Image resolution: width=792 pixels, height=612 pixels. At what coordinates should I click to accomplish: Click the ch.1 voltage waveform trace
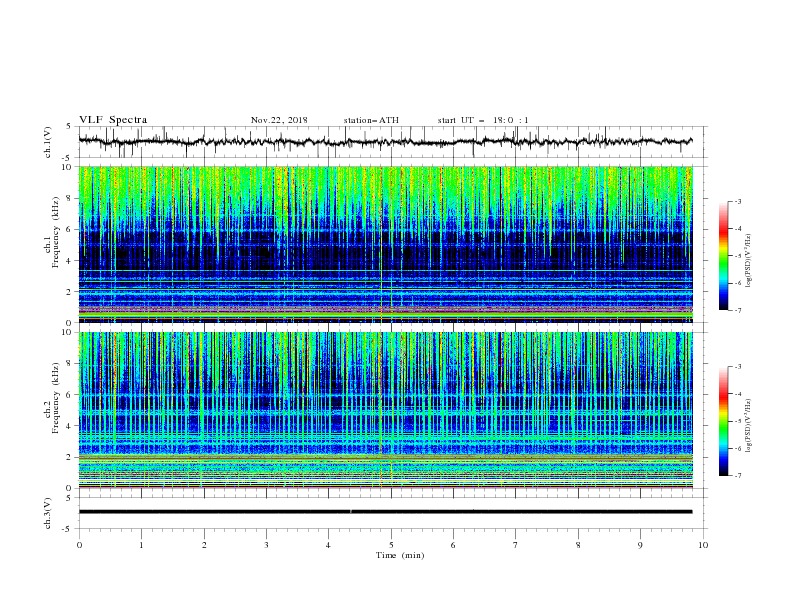pos(385,142)
